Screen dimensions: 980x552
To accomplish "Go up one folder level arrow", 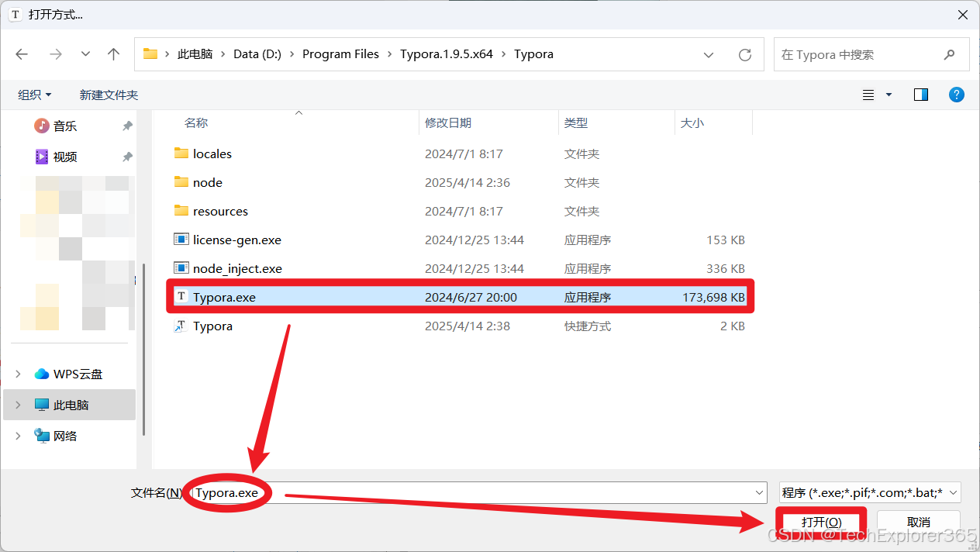I will pyautogui.click(x=114, y=54).
